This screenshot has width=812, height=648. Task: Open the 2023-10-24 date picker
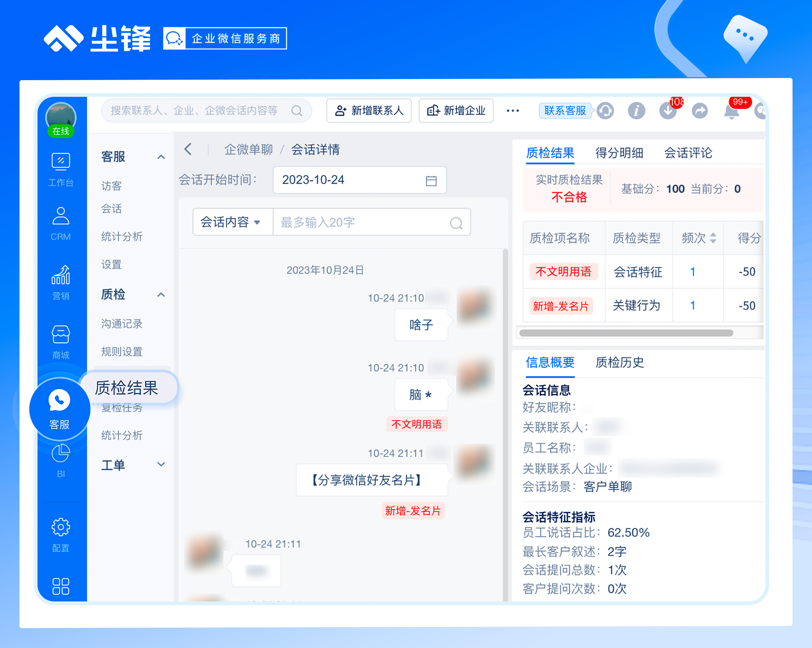[x=359, y=180]
